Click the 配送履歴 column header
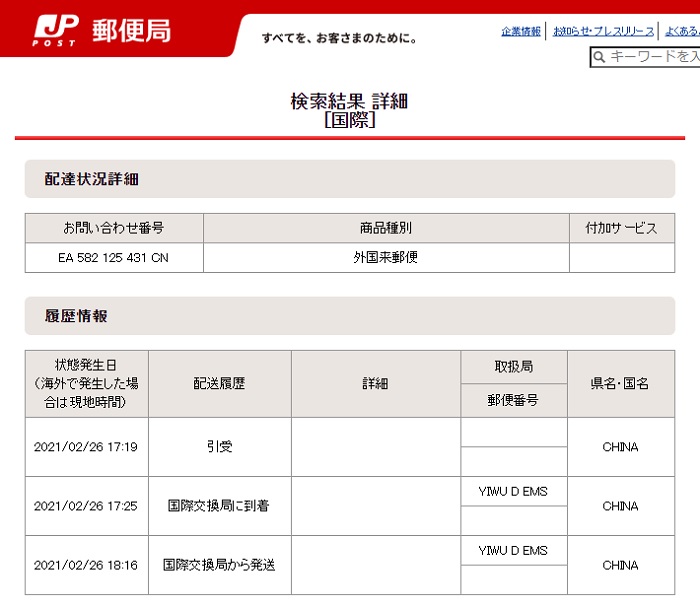The width and height of the screenshot is (700, 606). point(219,383)
